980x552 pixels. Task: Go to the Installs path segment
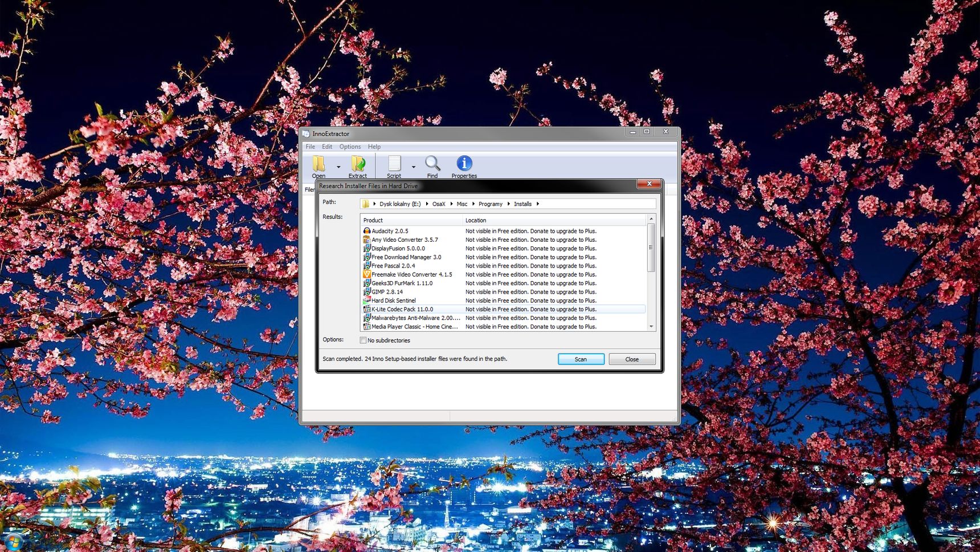point(522,204)
